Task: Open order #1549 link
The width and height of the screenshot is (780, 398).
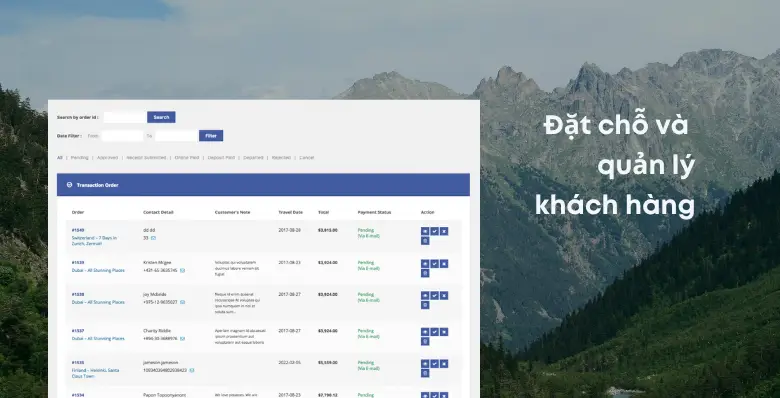Action: tap(78, 230)
